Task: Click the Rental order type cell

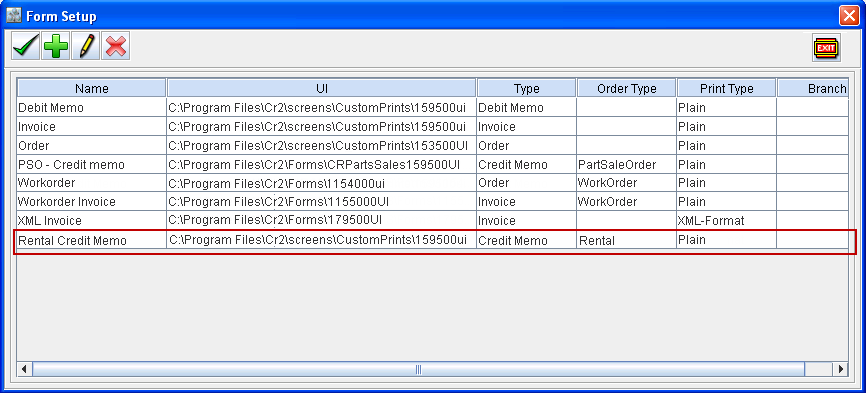Action: (627, 241)
